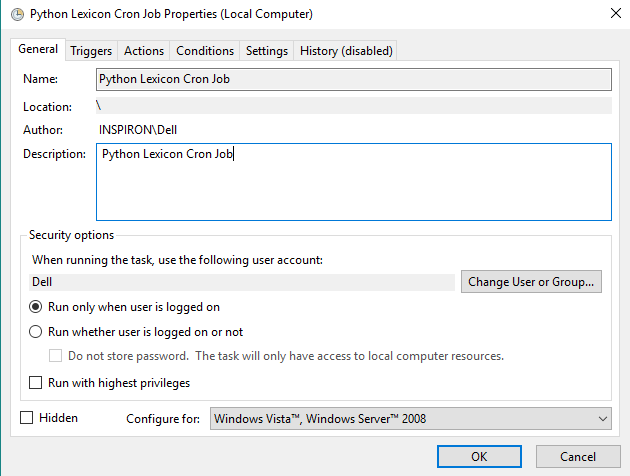The width and height of the screenshot is (630, 476).
Task: Switch to the General tab
Action: [38, 50]
